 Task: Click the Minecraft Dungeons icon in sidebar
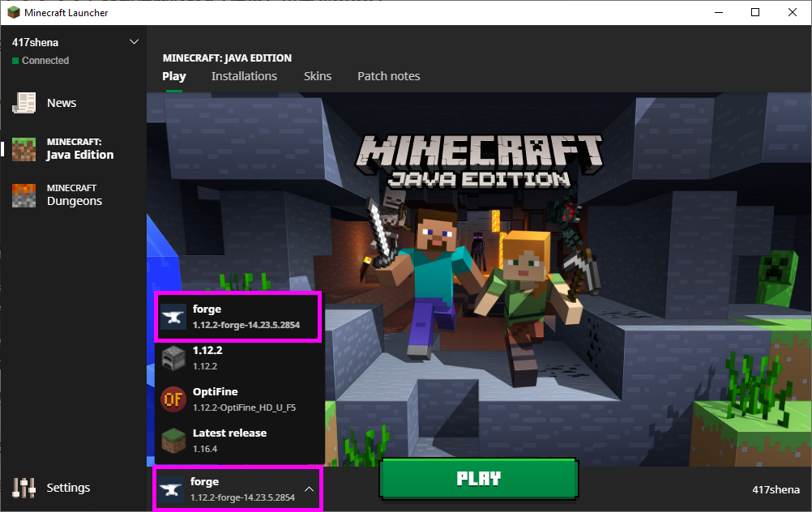[24, 195]
